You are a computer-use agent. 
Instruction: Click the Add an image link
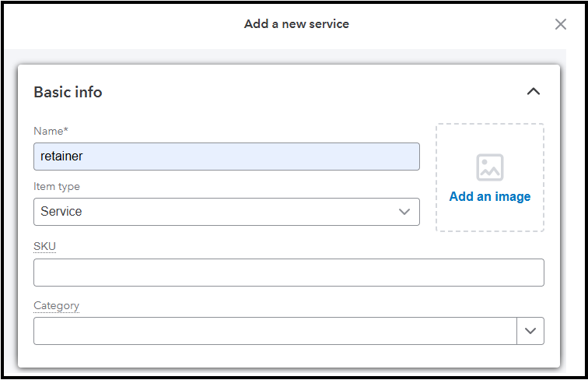490,197
